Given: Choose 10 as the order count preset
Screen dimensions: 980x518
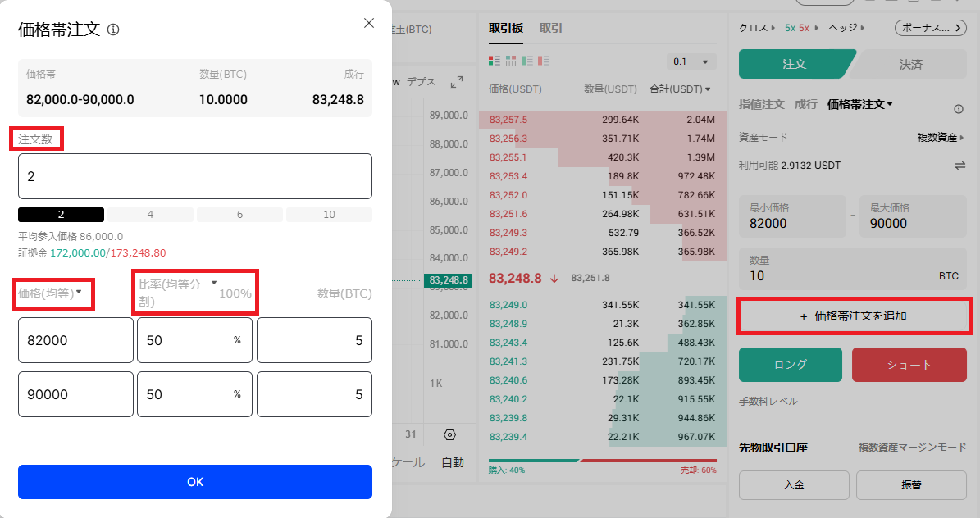Looking at the screenshot, I should pyautogui.click(x=329, y=215).
